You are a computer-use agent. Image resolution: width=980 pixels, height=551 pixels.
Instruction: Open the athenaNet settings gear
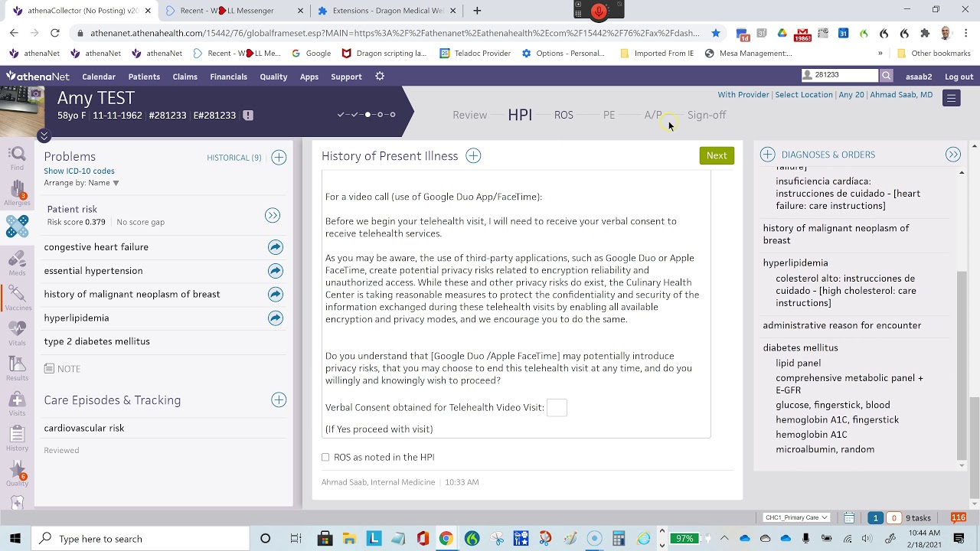pyautogui.click(x=380, y=77)
